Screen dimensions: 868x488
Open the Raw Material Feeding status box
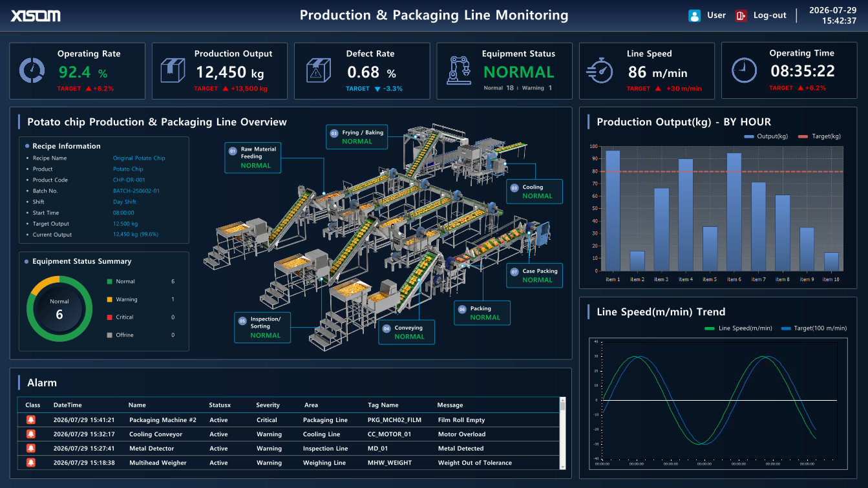click(253, 157)
